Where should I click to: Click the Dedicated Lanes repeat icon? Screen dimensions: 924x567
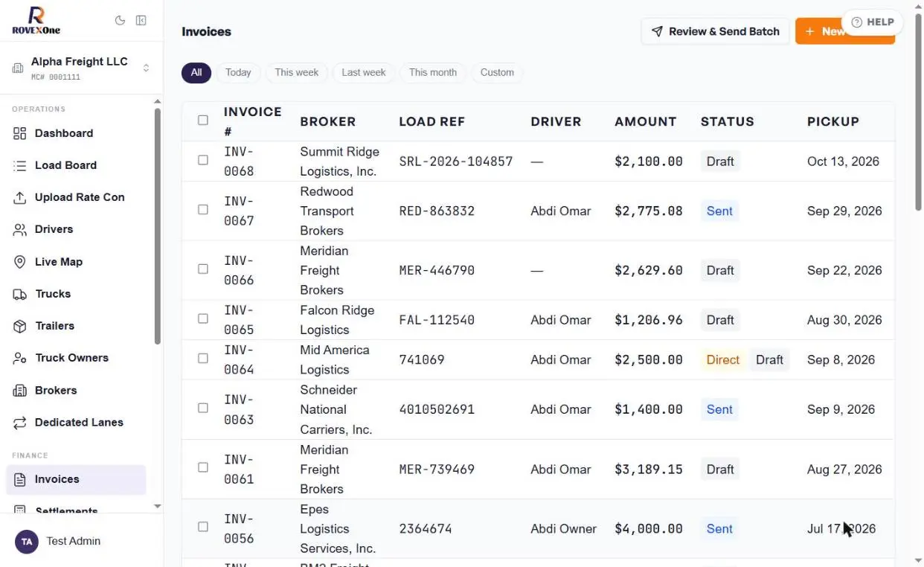pyautogui.click(x=20, y=422)
